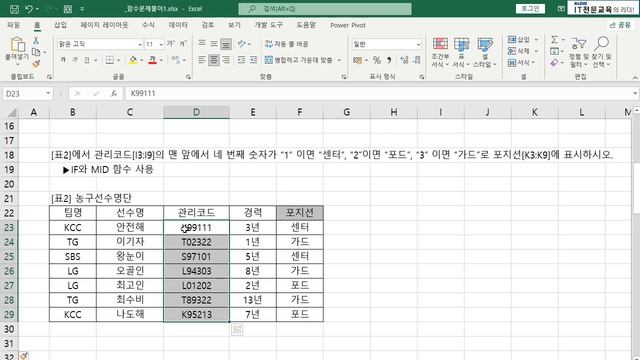Open Sort and Filter (정렬 및 필터)
The height and width of the screenshot is (360, 640).
[x=578, y=52]
